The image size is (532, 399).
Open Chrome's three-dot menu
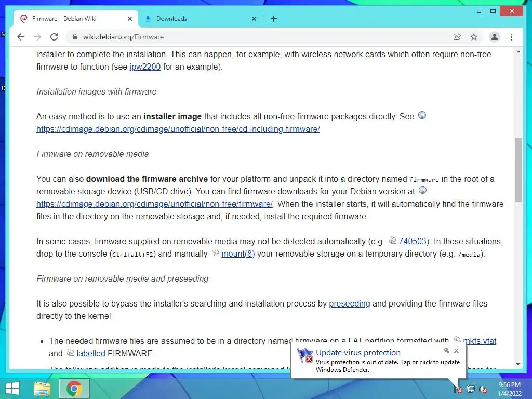[x=511, y=37]
